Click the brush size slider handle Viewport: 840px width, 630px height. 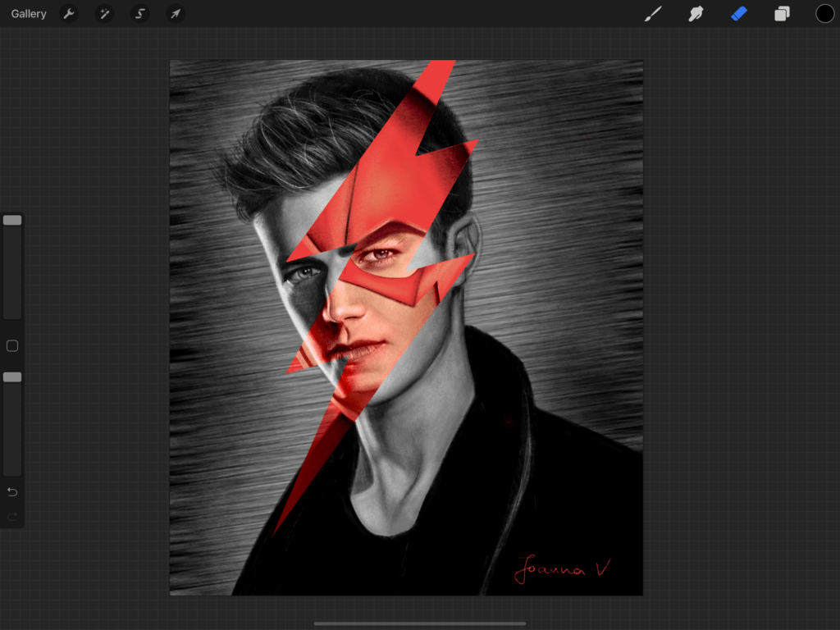tap(12, 220)
